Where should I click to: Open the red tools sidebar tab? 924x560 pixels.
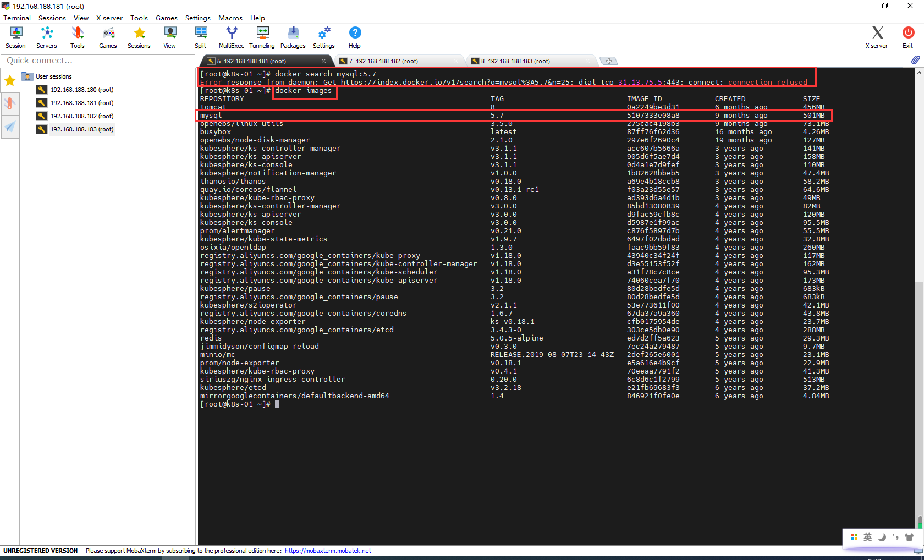point(10,103)
